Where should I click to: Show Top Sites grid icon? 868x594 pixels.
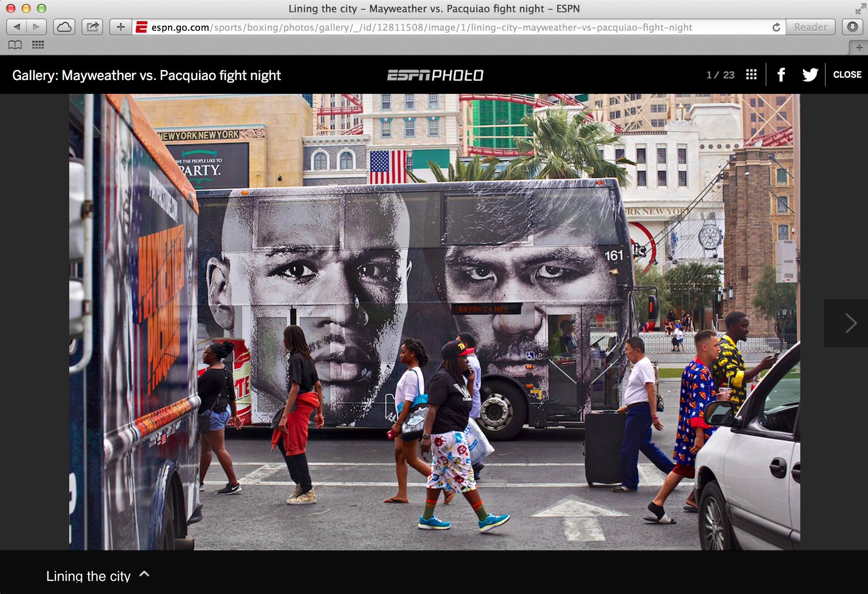coord(38,45)
